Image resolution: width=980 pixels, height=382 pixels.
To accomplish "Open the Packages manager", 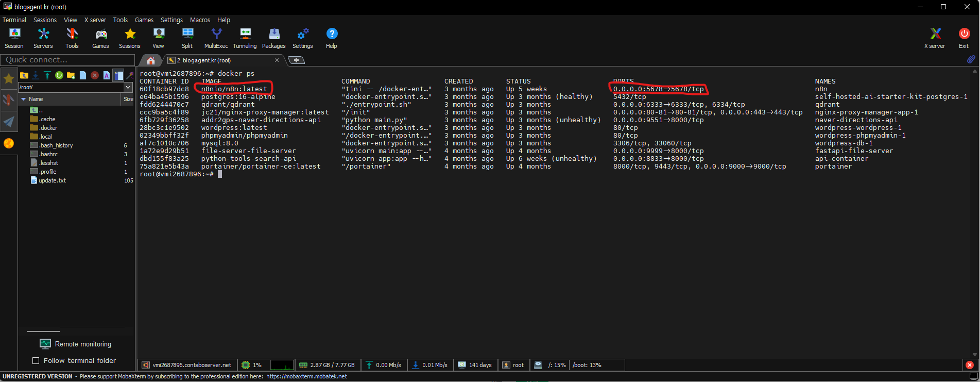I will click(x=274, y=38).
